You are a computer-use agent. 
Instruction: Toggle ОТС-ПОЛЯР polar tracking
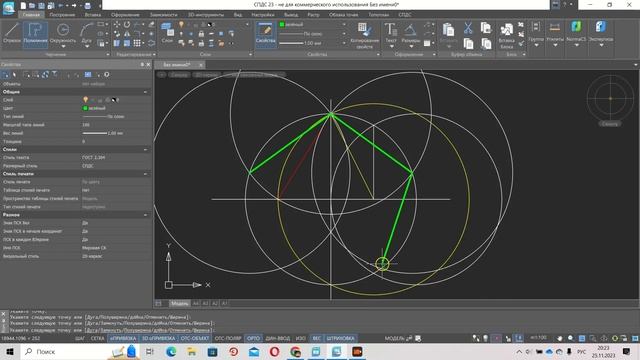(228, 338)
